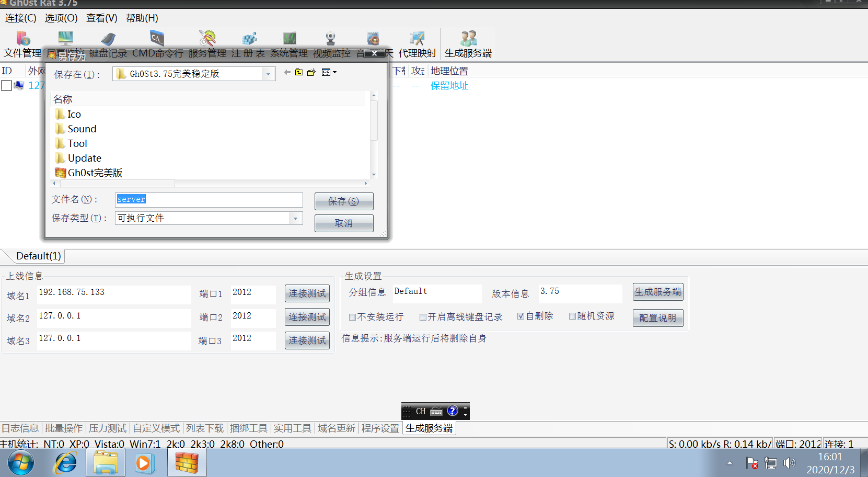Click the 保留地址 text in host list
Viewport: 868px width, 477px height.
tap(449, 86)
